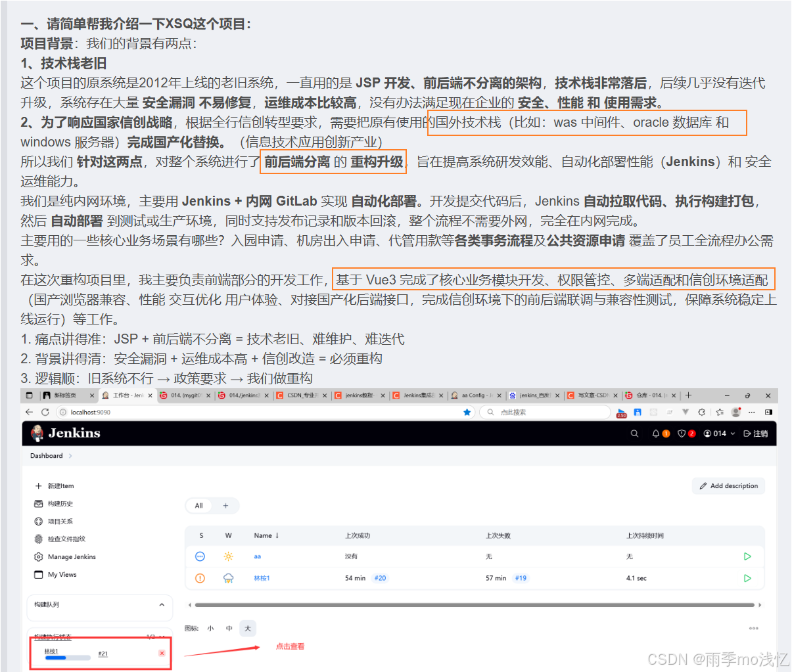Click status icon of job aa
The image size is (792, 672).
coord(200,556)
